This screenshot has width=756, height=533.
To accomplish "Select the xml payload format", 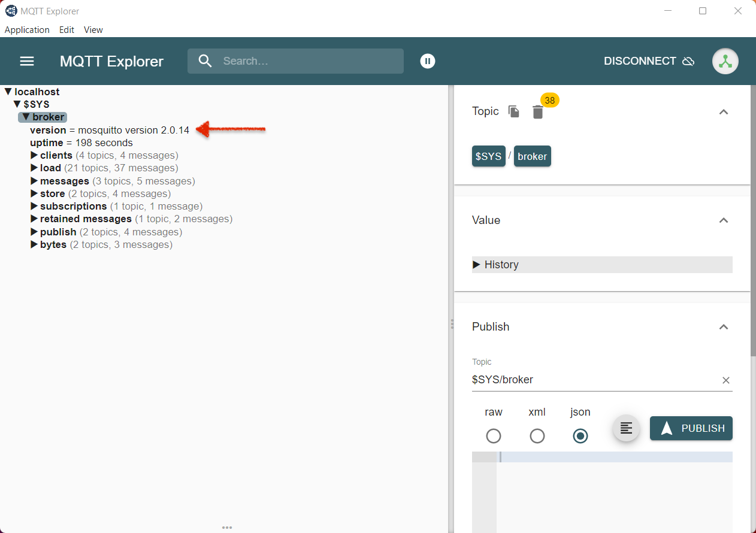I will (537, 436).
